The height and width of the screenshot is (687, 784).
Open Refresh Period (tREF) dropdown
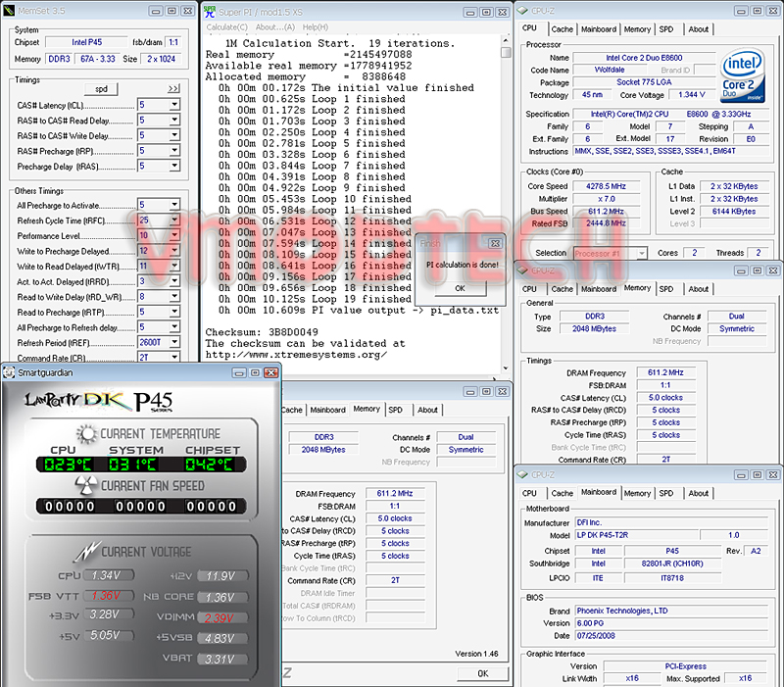point(174,342)
